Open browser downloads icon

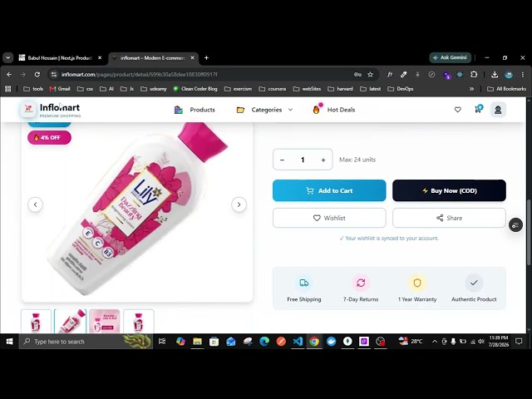(x=495, y=75)
